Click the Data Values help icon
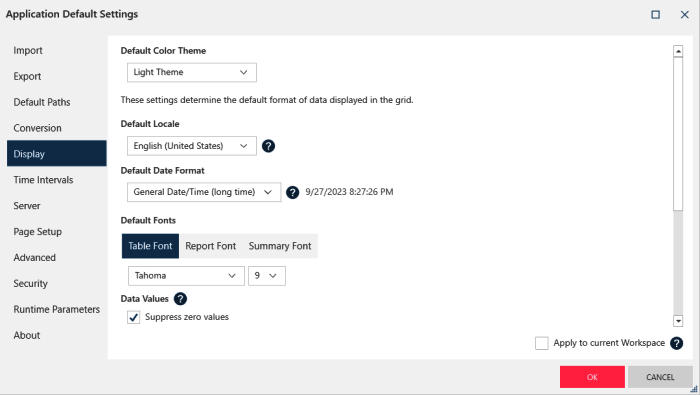Viewport: 700px width, 395px height. pos(180,299)
